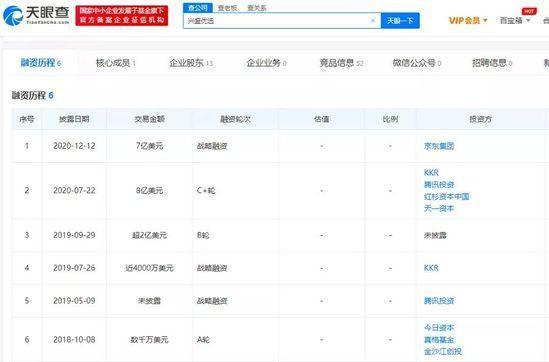The height and width of the screenshot is (362, 549).
Task: Switch to the 企业股东 tab
Action: (x=191, y=63)
